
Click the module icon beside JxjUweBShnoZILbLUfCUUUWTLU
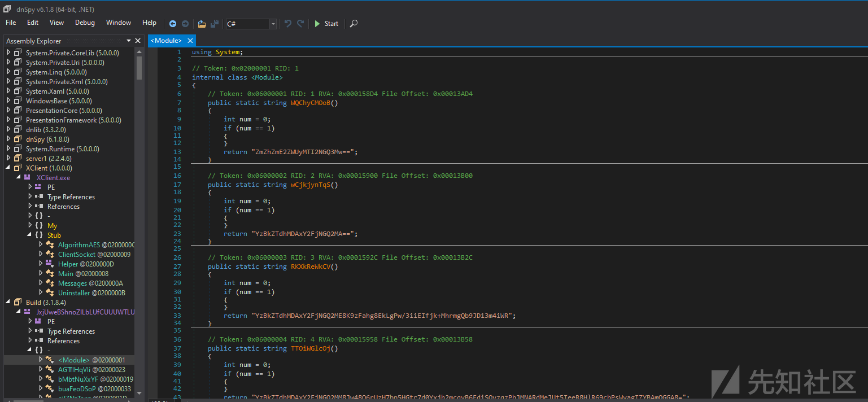click(x=27, y=312)
